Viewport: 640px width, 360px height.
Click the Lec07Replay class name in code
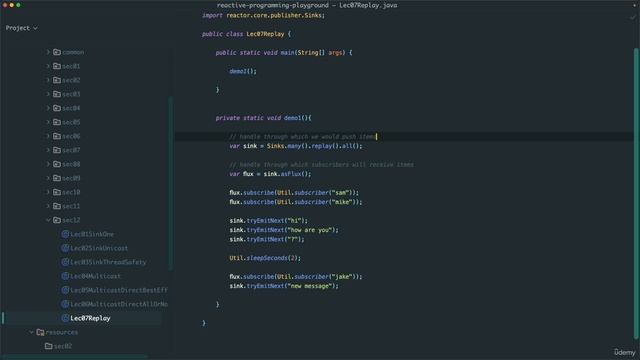point(265,34)
